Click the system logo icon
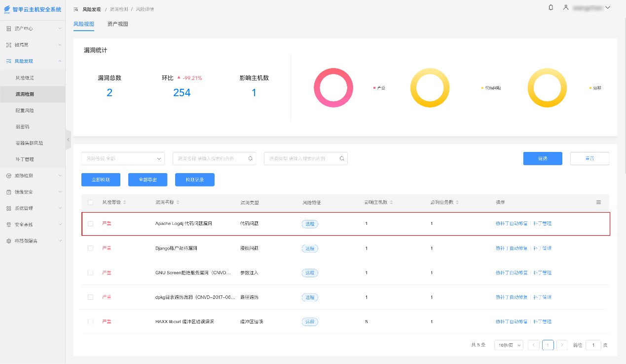 pos(7,9)
